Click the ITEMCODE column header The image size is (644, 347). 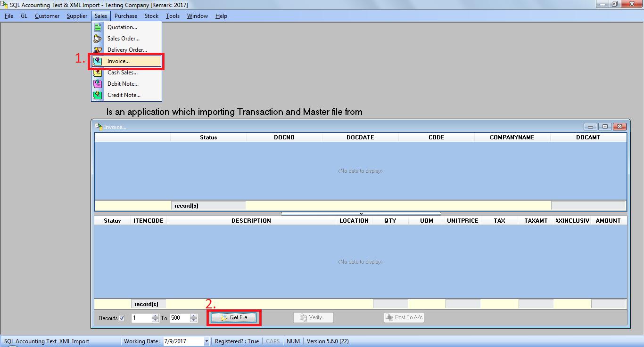149,220
